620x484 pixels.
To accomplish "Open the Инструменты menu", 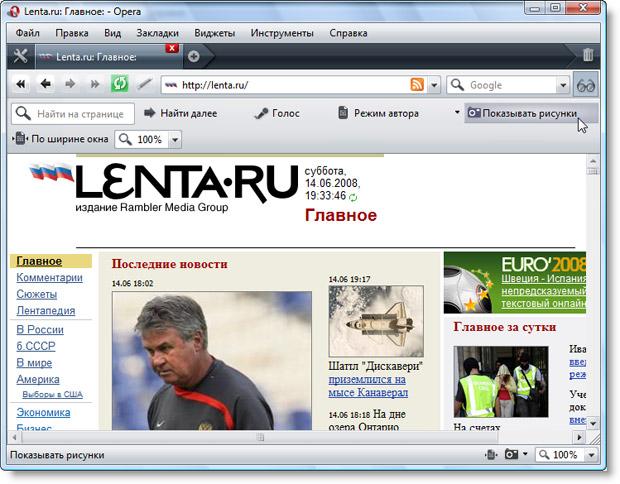I will (x=282, y=33).
